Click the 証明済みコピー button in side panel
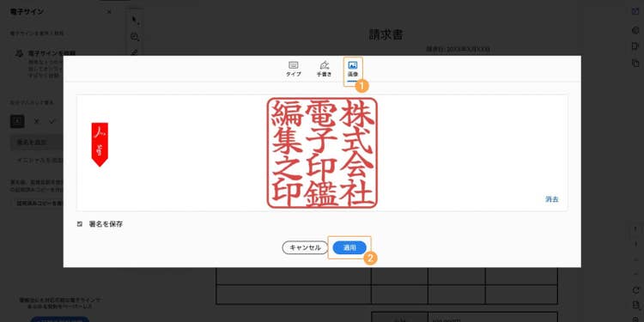This screenshot has width=644, height=322. tap(39, 203)
